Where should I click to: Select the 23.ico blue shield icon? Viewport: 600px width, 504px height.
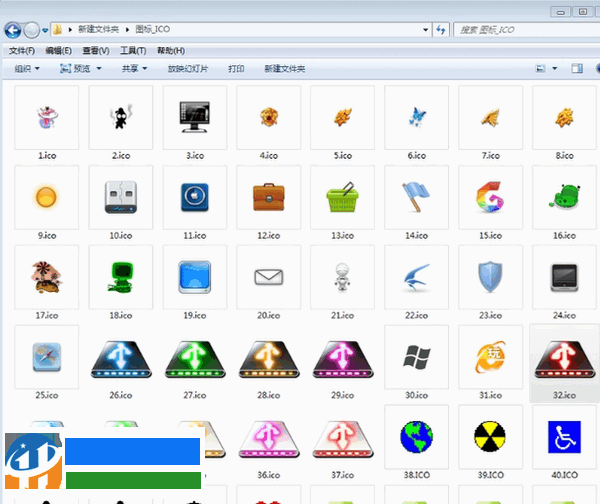point(490,277)
